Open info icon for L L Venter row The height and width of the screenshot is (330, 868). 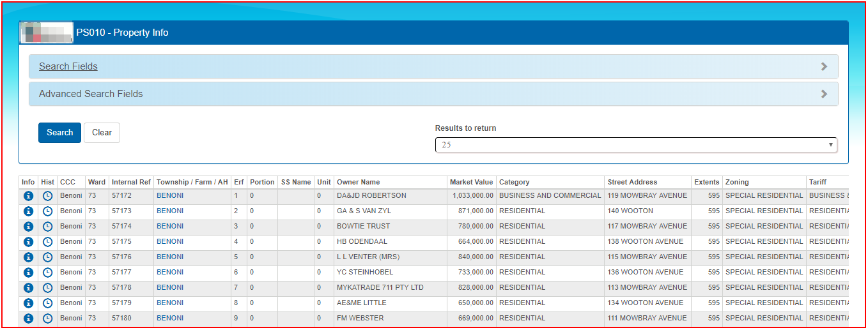28,257
